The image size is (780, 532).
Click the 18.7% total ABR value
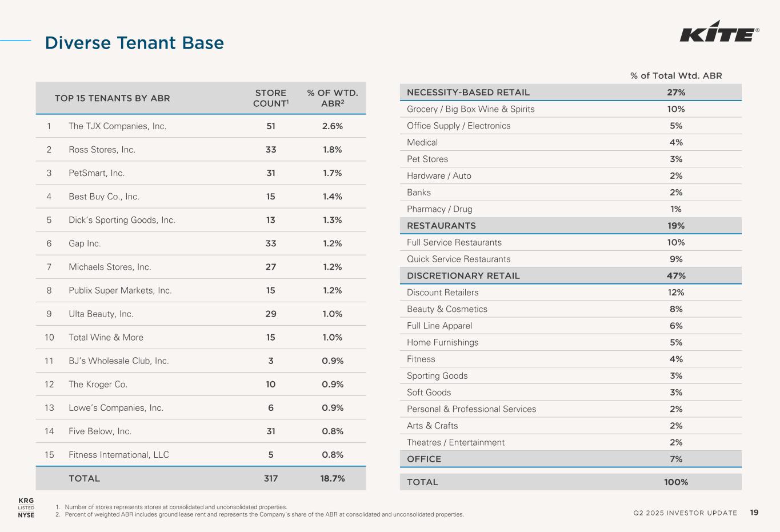click(x=332, y=478)
